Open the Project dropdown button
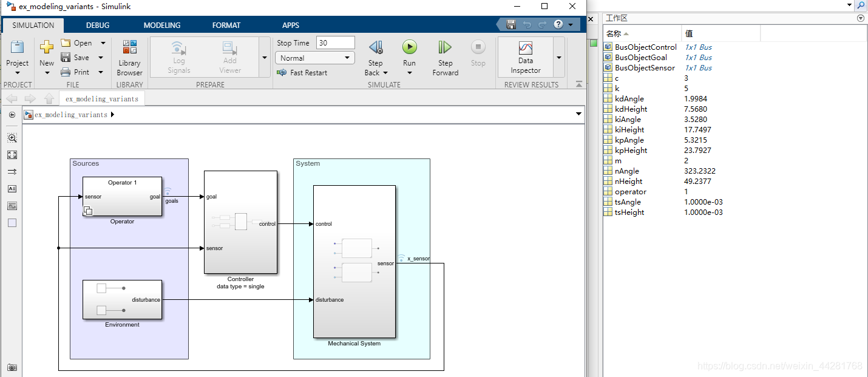868x377 pixels. tap(17, 58)
